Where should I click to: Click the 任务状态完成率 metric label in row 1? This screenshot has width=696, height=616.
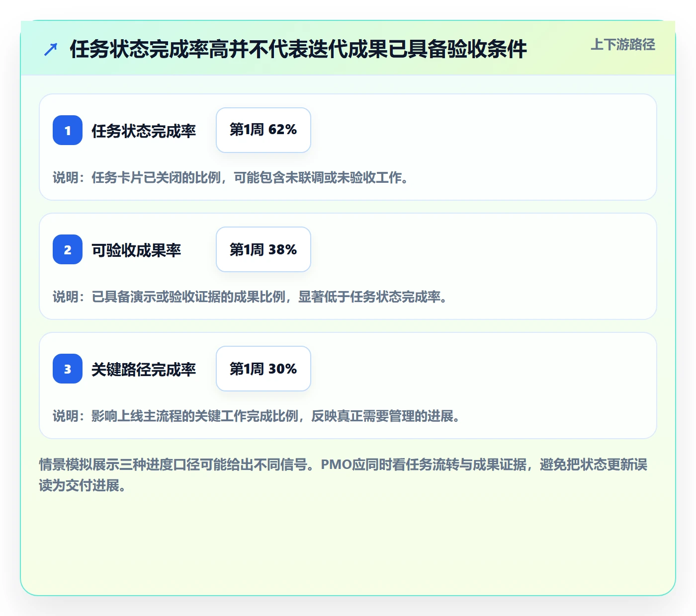click(144, 131)
